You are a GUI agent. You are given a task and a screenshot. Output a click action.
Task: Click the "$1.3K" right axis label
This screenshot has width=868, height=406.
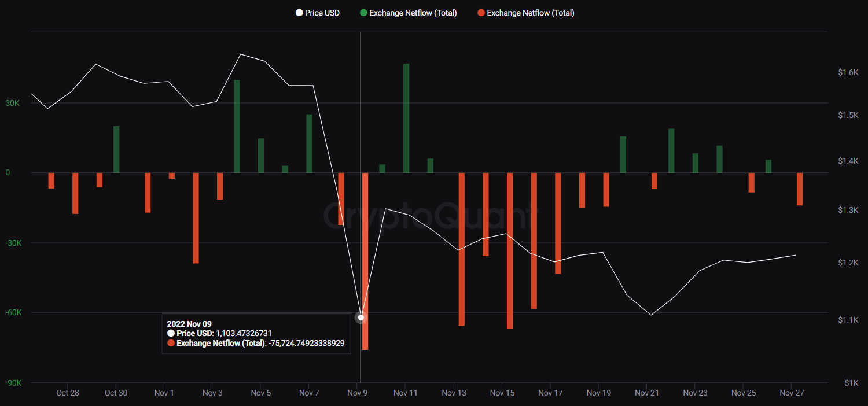848,210
